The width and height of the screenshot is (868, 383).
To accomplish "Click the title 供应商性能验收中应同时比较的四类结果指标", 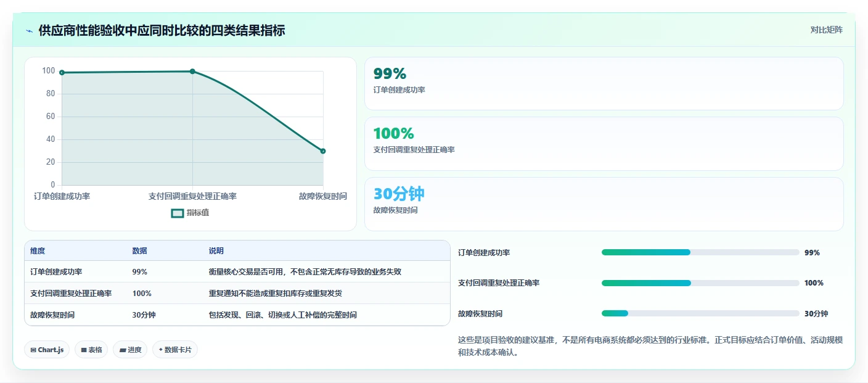I will pyautogui.click(x=162, y=30).
